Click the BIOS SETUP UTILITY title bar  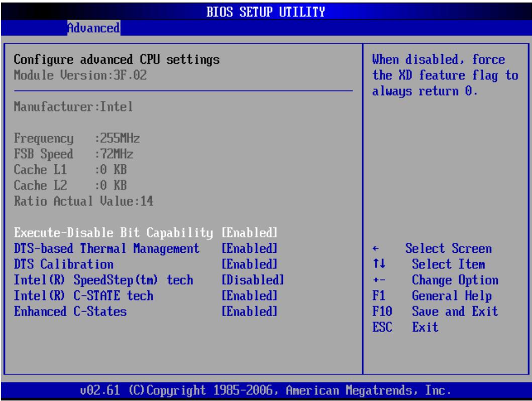tap(266, 12)
